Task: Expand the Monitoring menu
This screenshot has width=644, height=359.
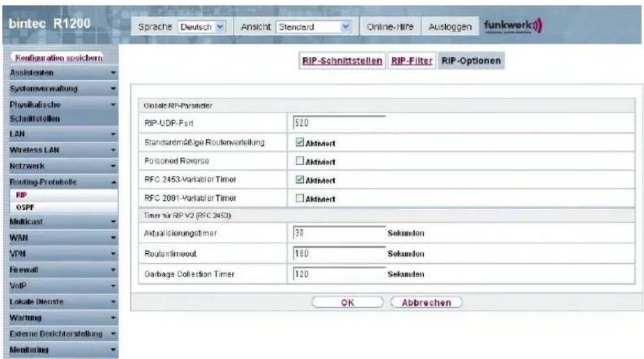Action: [61, 350]
